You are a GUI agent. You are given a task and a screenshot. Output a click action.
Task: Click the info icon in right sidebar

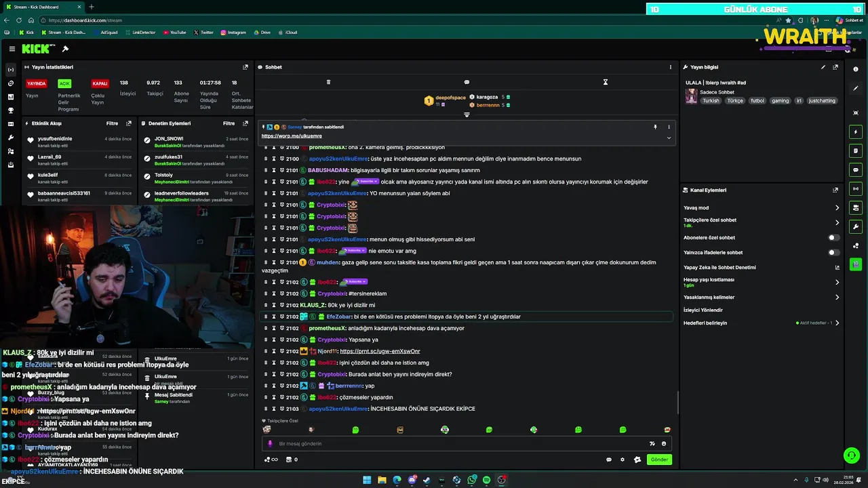[x=856, y=69]
